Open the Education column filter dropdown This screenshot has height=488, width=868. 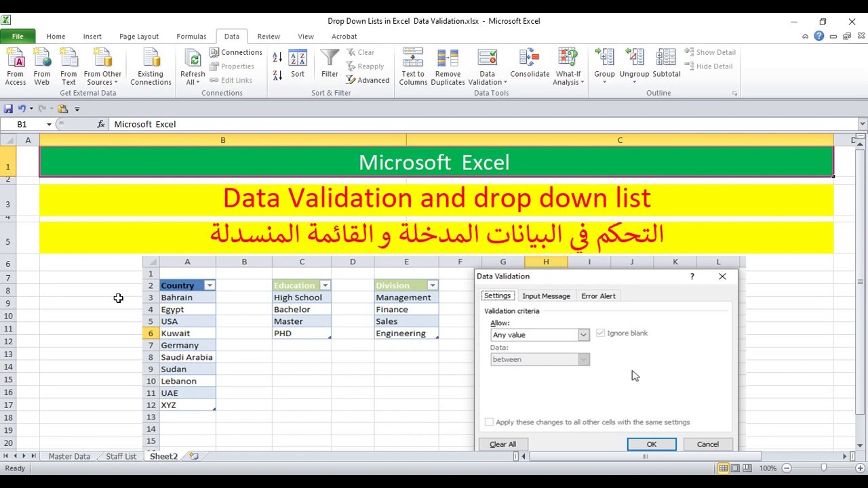(325, 285)
